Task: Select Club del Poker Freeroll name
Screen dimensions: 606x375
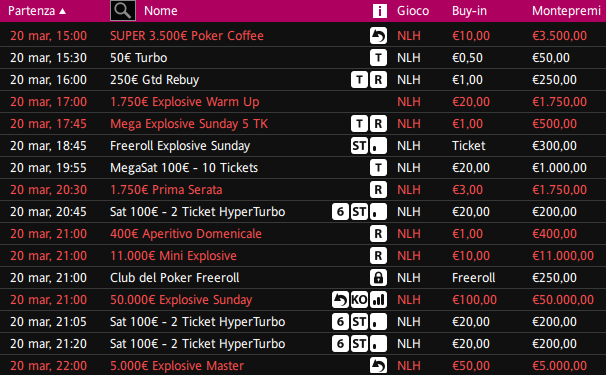Action: [175, 278]
